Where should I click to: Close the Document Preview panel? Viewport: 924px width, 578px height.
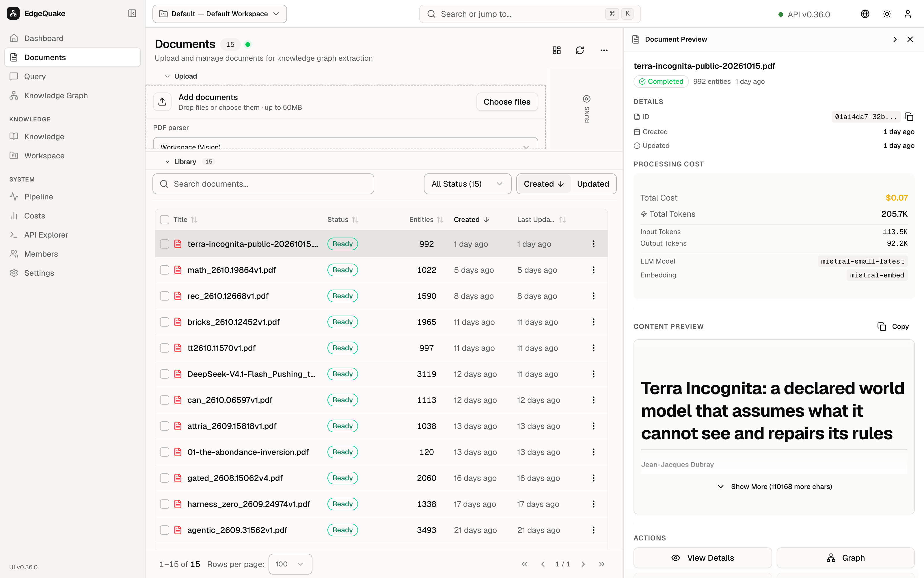(910, 39)
